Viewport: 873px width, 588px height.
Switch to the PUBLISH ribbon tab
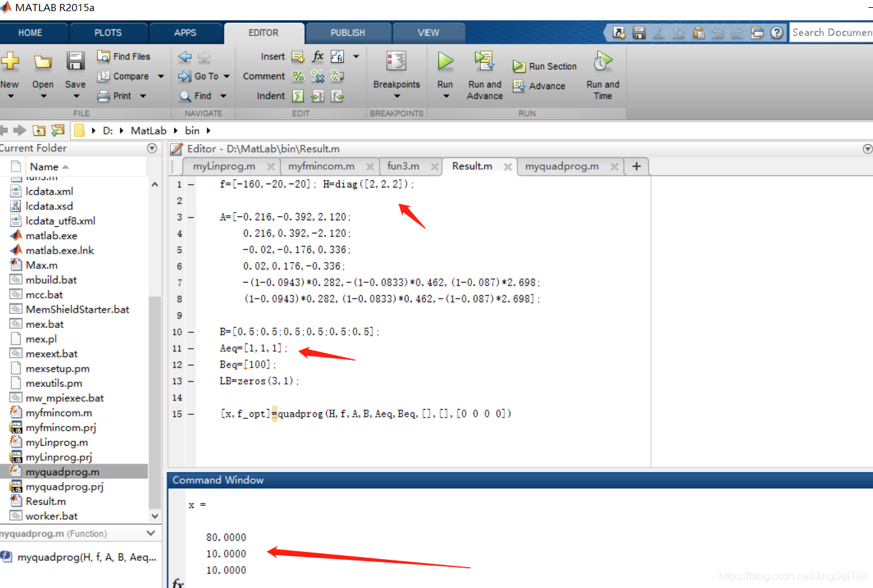pos(348,33)
